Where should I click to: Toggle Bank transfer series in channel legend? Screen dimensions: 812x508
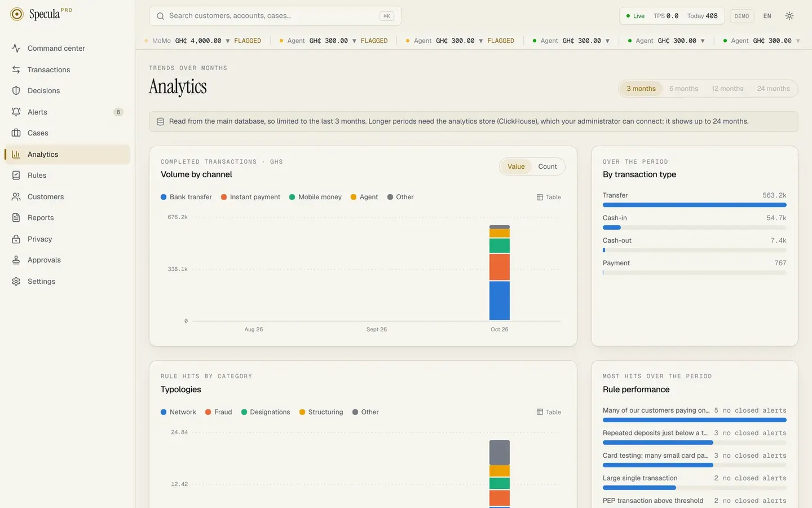186,197
